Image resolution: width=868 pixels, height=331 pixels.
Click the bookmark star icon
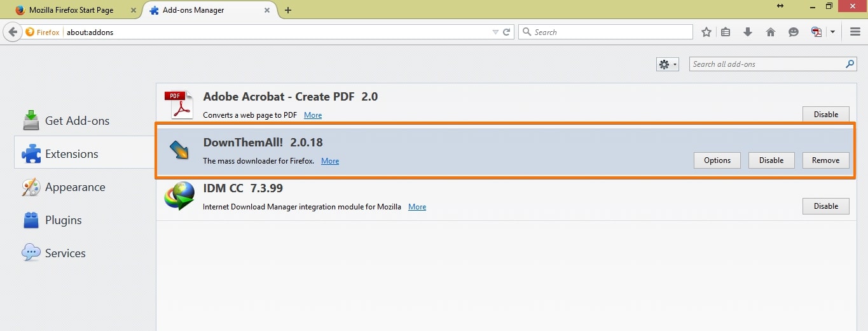(x=706, y=32)
